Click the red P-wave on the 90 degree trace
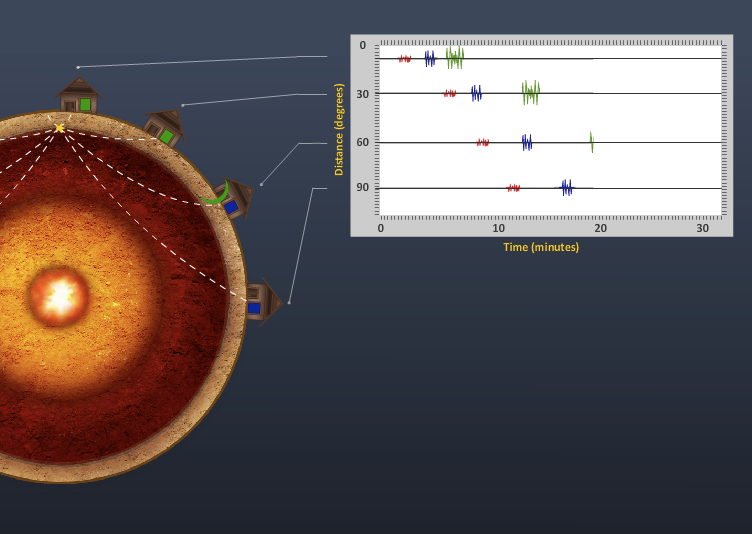Screen dimensions: 752x534 coord(513,188)
